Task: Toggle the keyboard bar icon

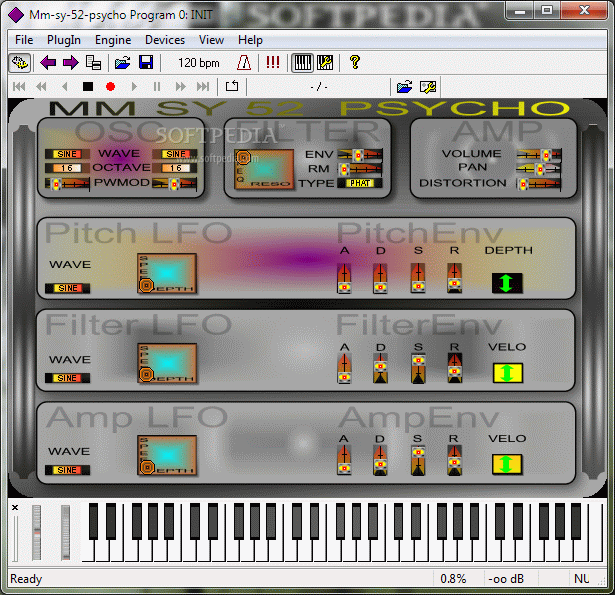Action: [x=302, y=63]
